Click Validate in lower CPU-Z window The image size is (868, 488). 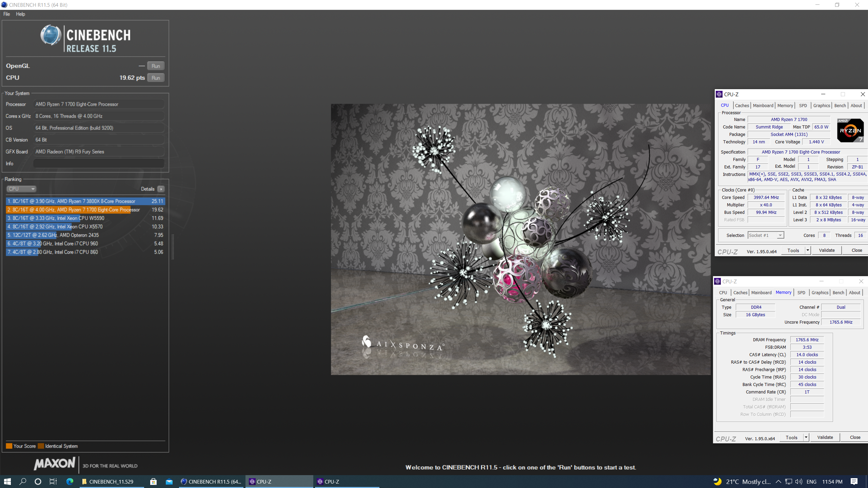tap(825, 437)
